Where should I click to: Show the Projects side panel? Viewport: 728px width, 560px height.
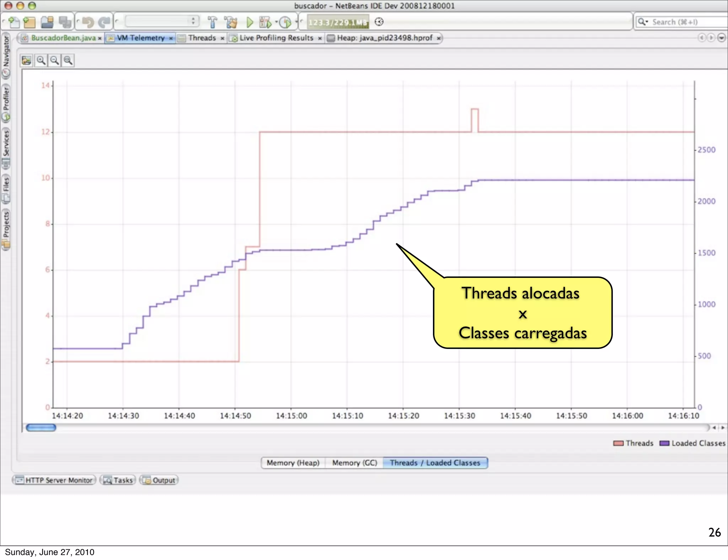[6, 229]
